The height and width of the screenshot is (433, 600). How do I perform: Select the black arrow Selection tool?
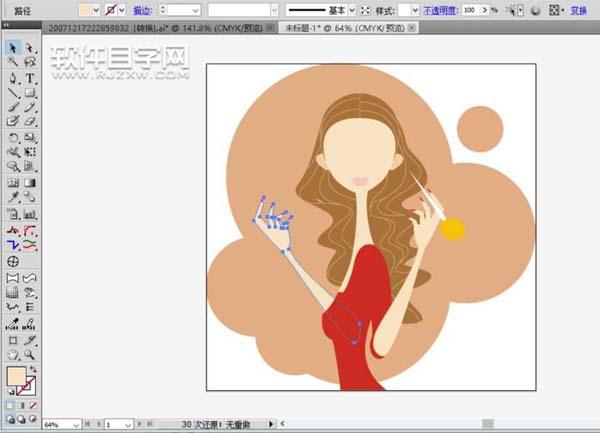click(13, 47)
